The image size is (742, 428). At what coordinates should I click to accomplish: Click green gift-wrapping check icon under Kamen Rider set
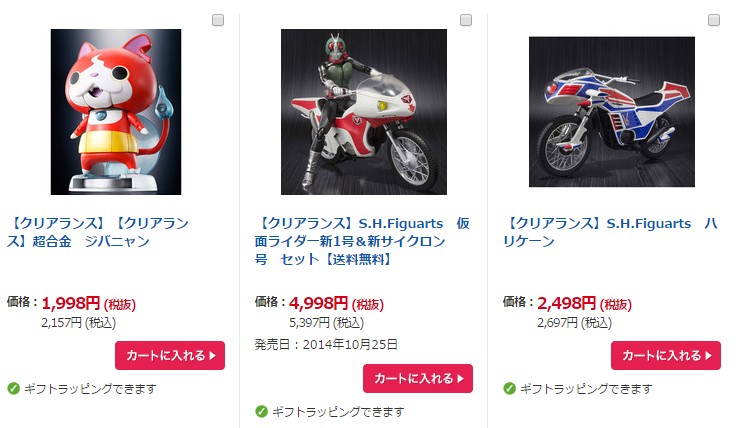pyautogui.click(x=261, y=411)
